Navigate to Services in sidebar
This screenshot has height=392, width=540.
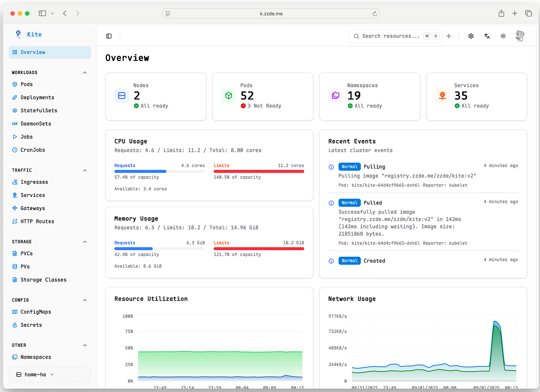pos(50,195)
